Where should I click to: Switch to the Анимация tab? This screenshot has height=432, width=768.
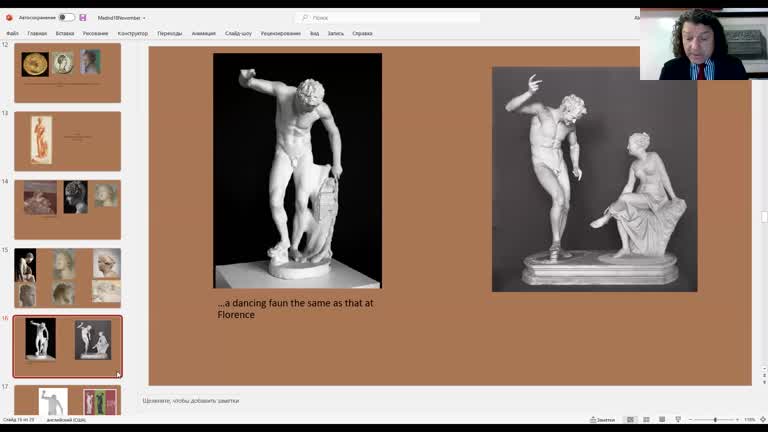click(x=204, y=33)
